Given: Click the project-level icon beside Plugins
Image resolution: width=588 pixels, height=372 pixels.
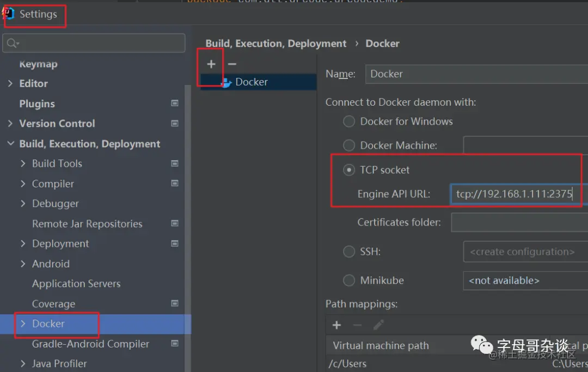Looking at the screenshot, I should coord(175,103).
